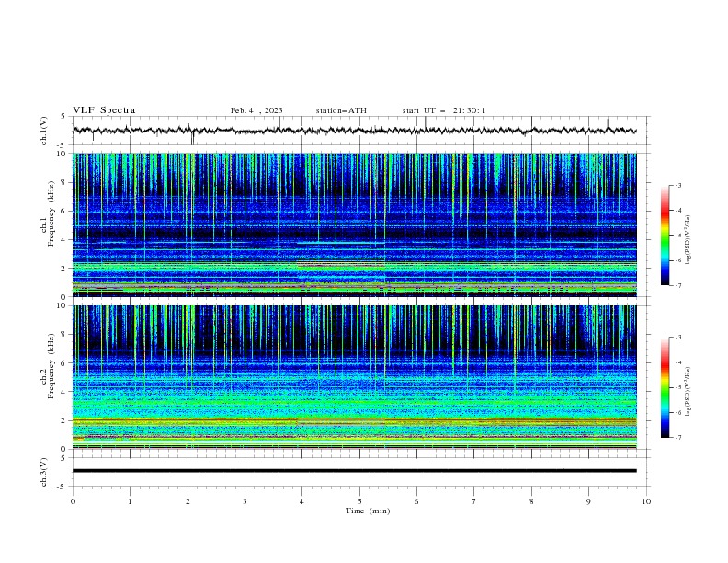Click the ch.1 Frequency (kHz) axis label
This screenshot has width=728, height=563.
[49, 213]
